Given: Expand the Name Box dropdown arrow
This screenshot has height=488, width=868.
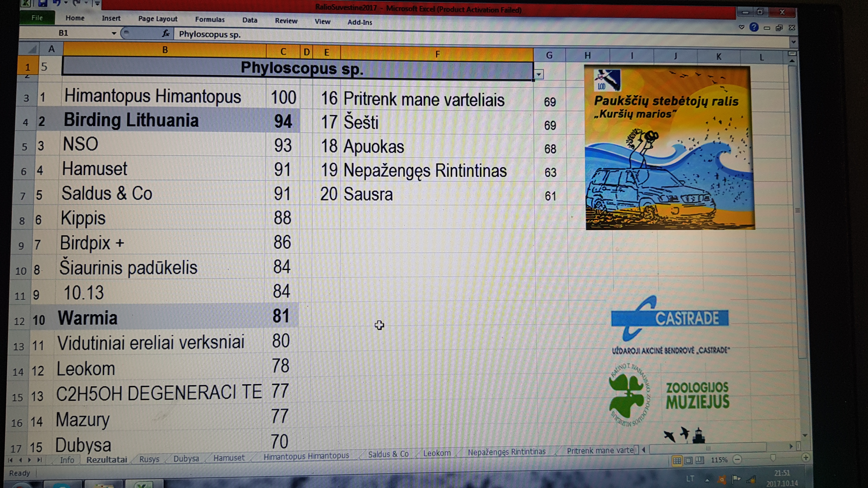Looking at the screenshot, I should tap(114, 33).
